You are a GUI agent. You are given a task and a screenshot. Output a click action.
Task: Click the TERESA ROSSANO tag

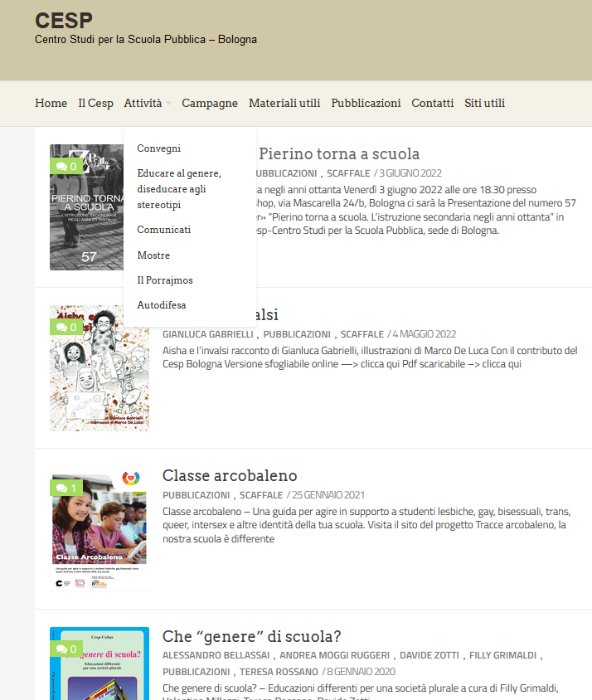(279, 672)
